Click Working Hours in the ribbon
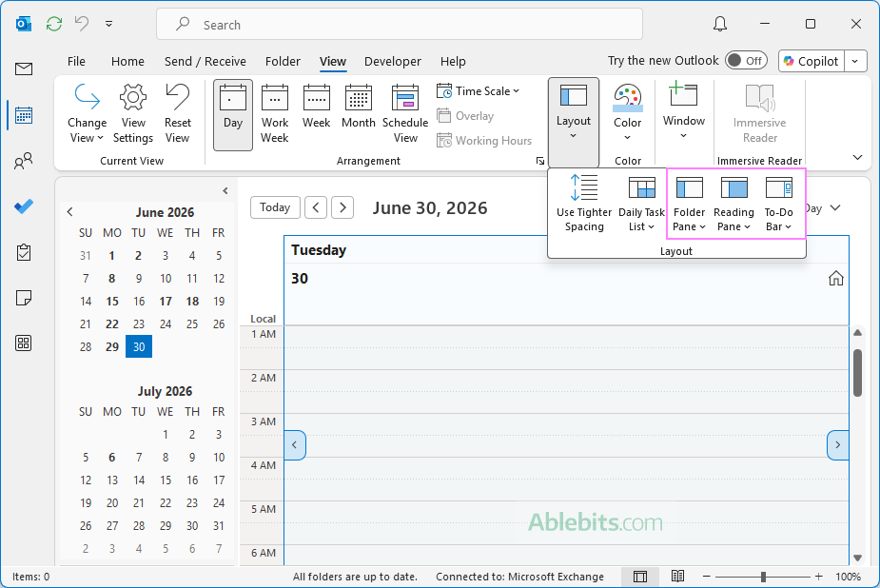This screenshot has width=880, height=588. 484,140
